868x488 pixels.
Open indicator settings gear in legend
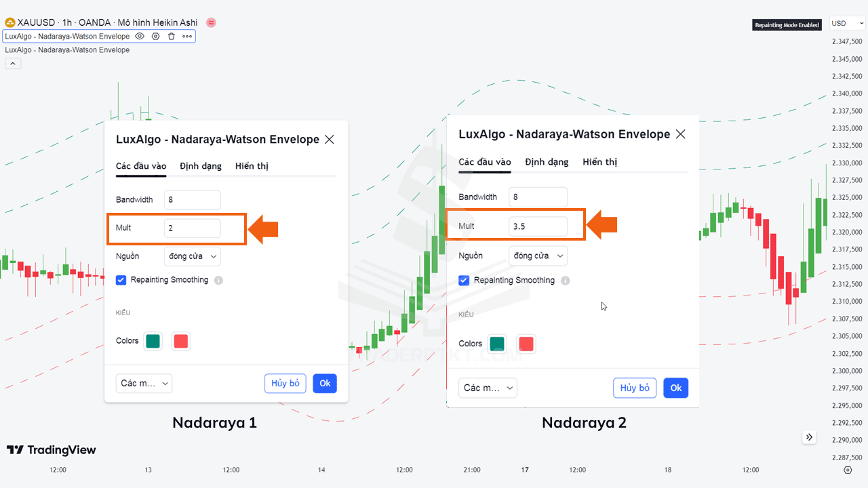155,36
